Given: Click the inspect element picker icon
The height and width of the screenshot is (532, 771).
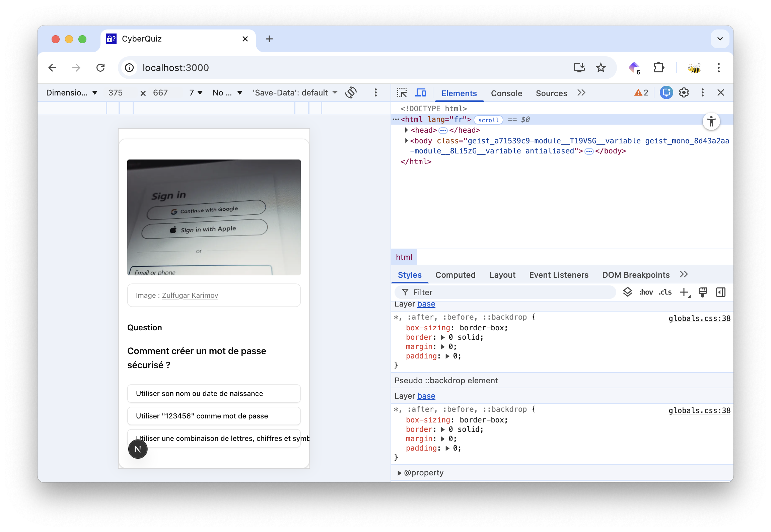Looking at the screenshot, I should [402, 93].
